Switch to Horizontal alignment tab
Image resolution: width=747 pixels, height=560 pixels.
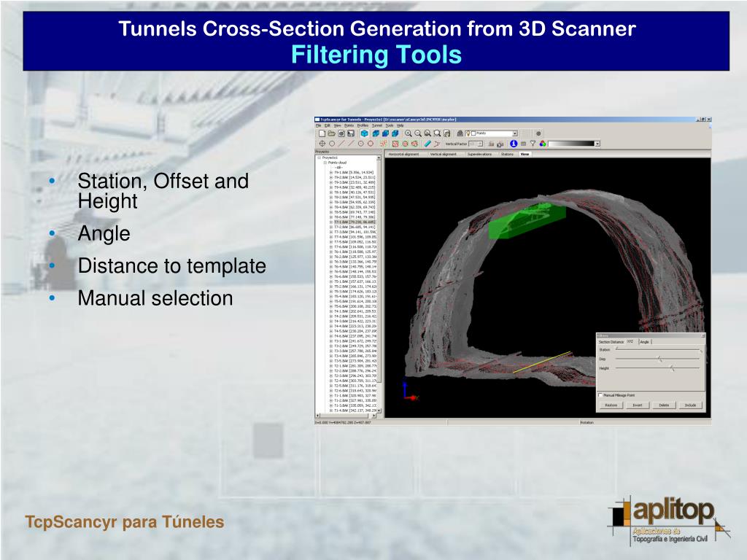403,155
